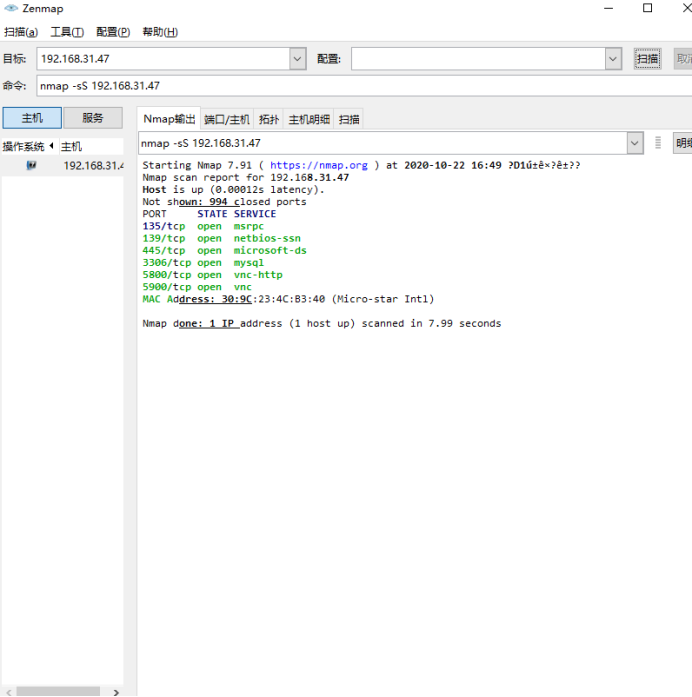Click 'Nmap scan report for 192.168.31.47' line
The image size is (692, 697).
[x=246, y=177]
